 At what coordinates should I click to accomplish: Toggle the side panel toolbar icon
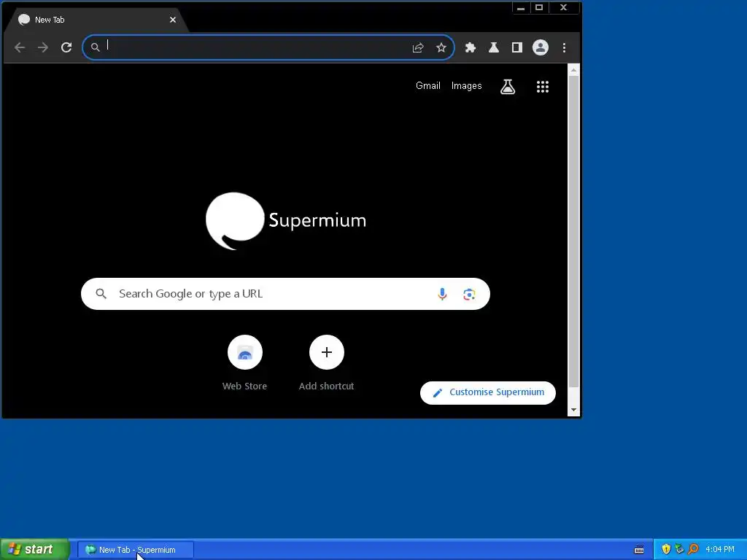click(x=517, y=47)
